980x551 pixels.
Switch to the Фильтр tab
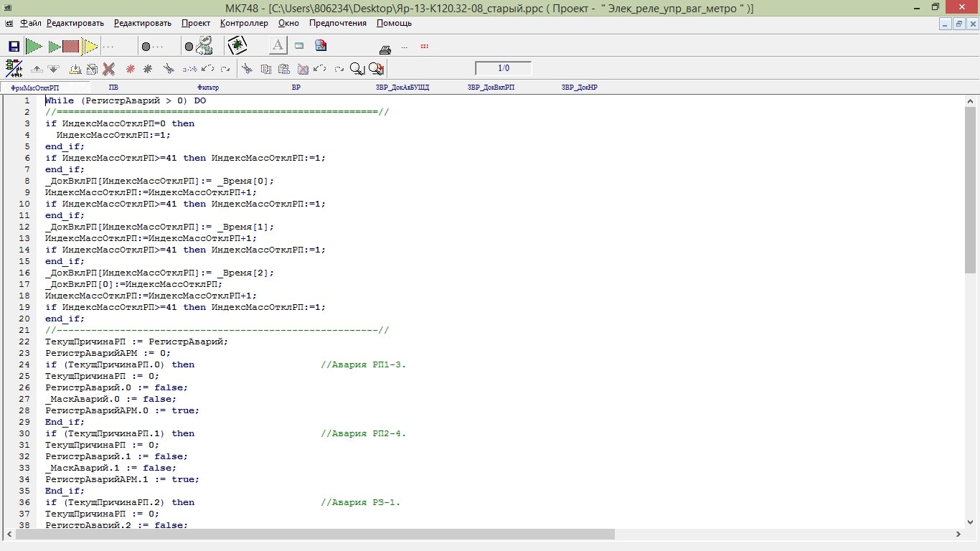(208, 88)
